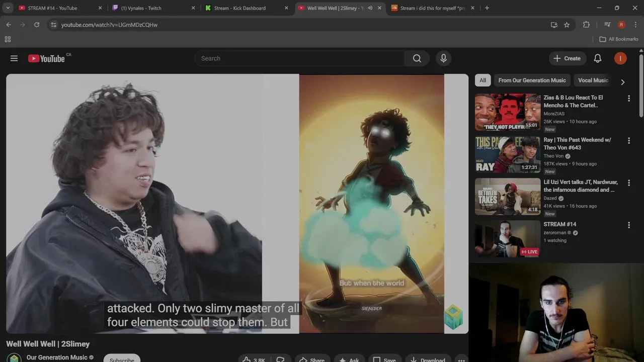Close the Twitch Vynales tab

click(193, 8)
